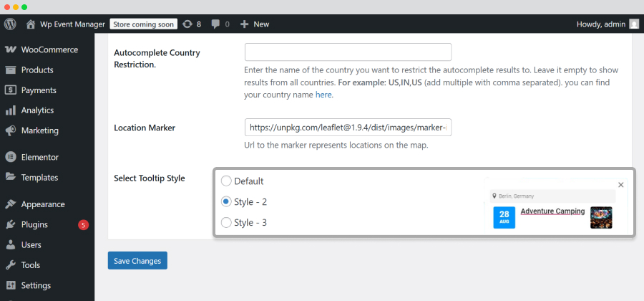Image resolution: width=644 pixels, height=301 pixels.
Task: Click the 28 AUG date badge
Action: [504, 218]
